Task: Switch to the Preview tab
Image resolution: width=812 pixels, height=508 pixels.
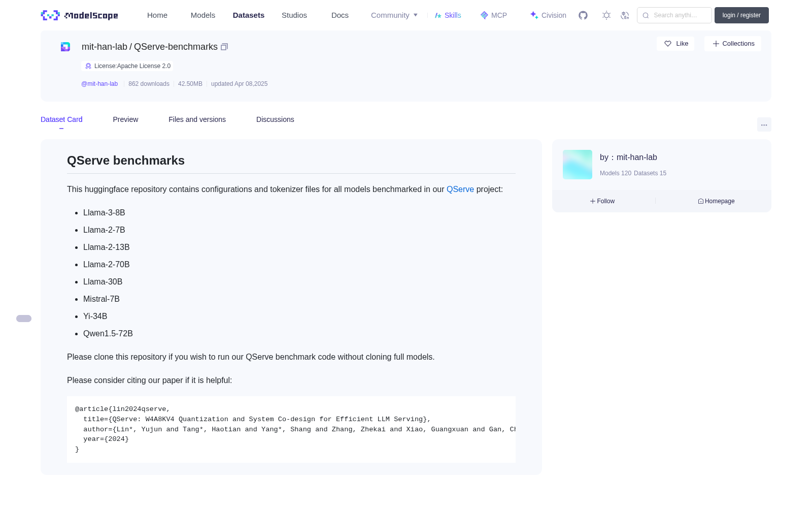Action: point(125,119)
